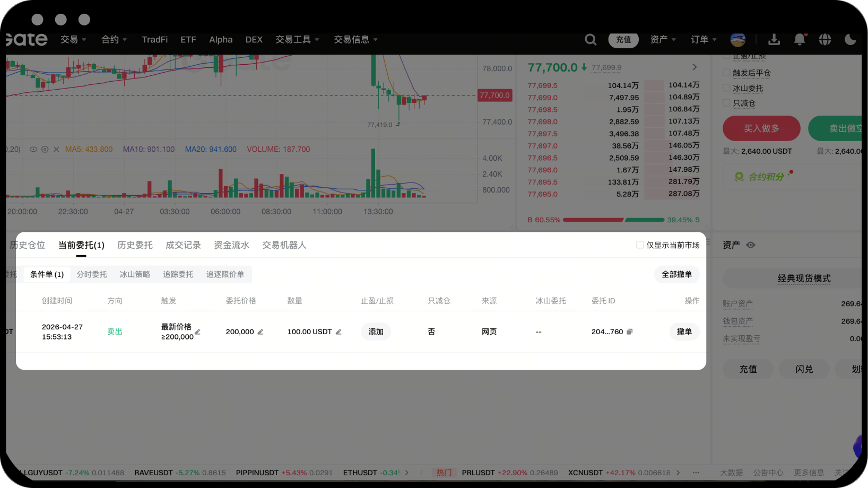Click the 全部撤单 button

pyautogui.click(x=676, y=274)
